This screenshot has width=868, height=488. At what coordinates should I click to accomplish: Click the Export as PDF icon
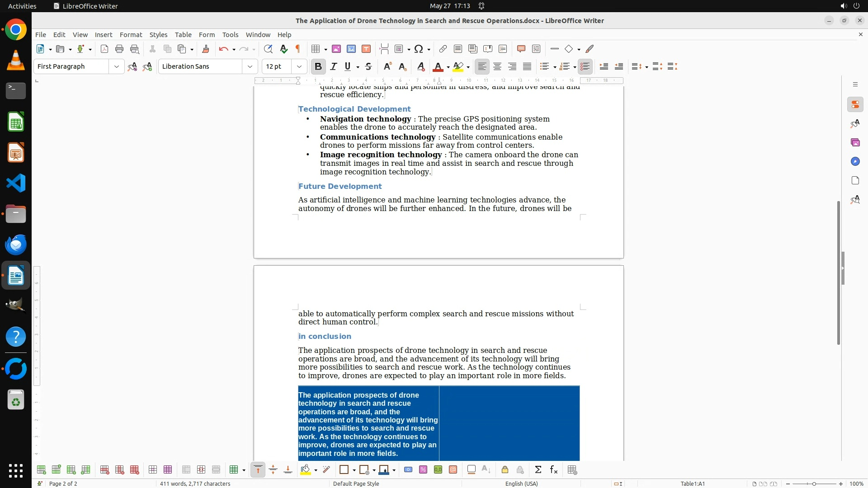[x=104, y=49]
